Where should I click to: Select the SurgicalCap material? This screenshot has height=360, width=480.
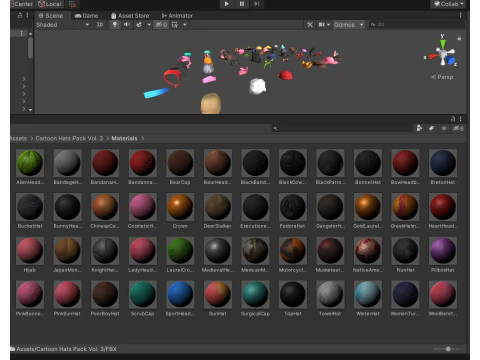tap(255, 298)
